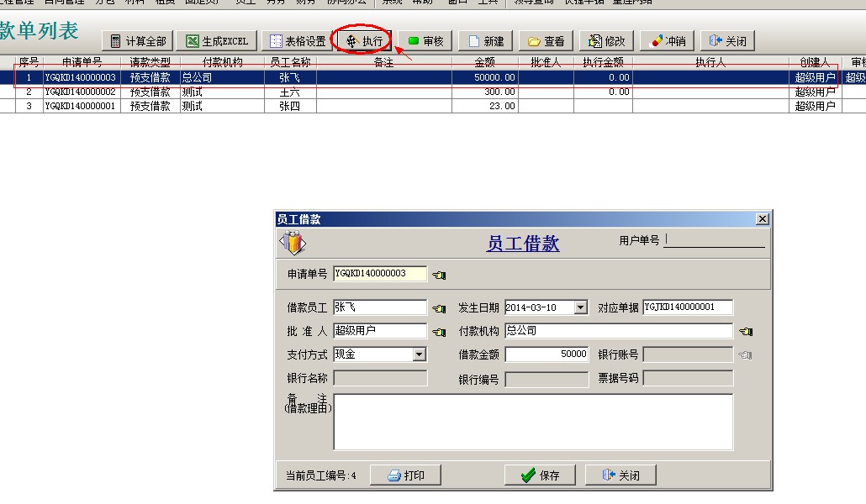The image size is (866, 504).
Task: Click the 保存 (Save) button
Action: tap(539, 475)
